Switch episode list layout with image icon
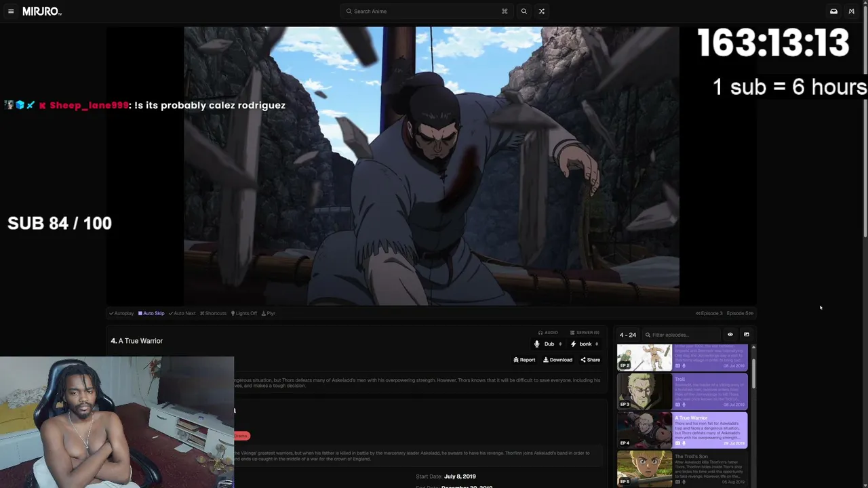 [x=747, y=335]
